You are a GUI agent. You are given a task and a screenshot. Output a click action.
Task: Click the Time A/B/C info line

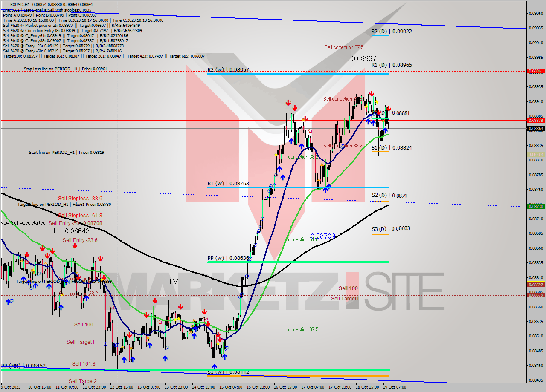click(x=83, y=20)
